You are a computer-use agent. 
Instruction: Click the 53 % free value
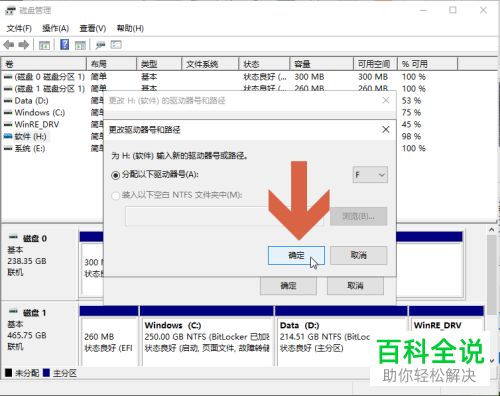pos(411,101)
